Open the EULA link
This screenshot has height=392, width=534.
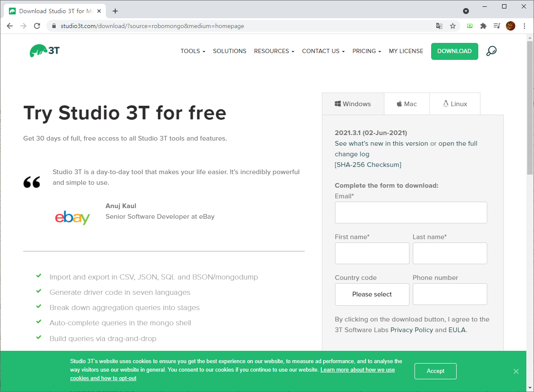point(457,330)
